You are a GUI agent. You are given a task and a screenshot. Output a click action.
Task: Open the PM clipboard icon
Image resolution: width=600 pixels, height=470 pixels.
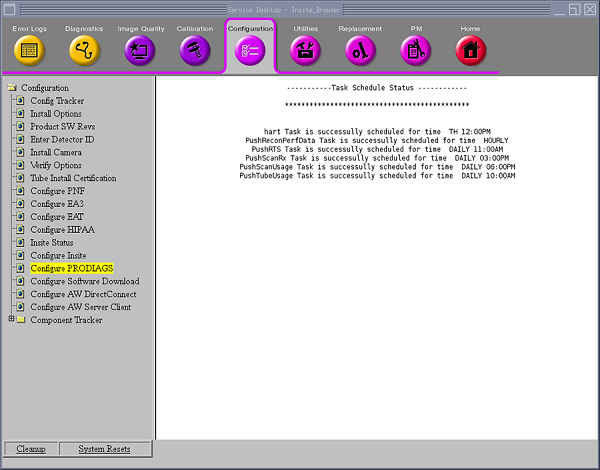point(416,49)
